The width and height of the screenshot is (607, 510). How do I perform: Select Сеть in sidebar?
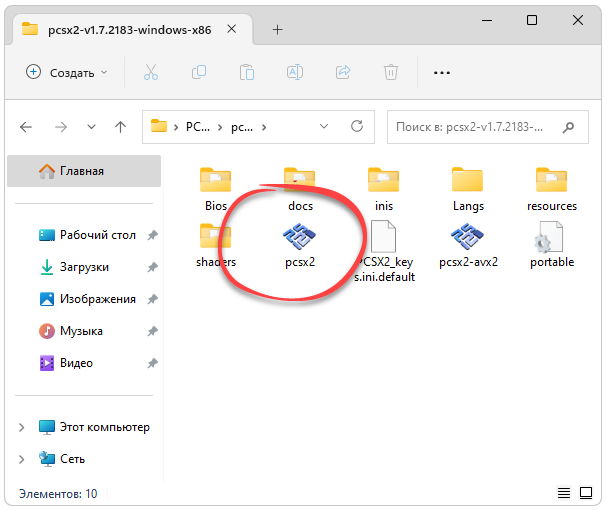point(62,459)
